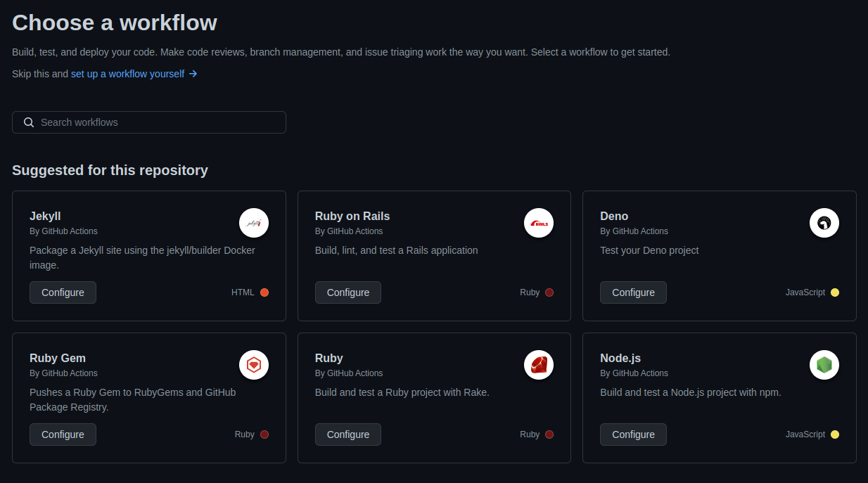
Task: Configure the Ruby workflow with Rake
Action: tap(348, 434)
